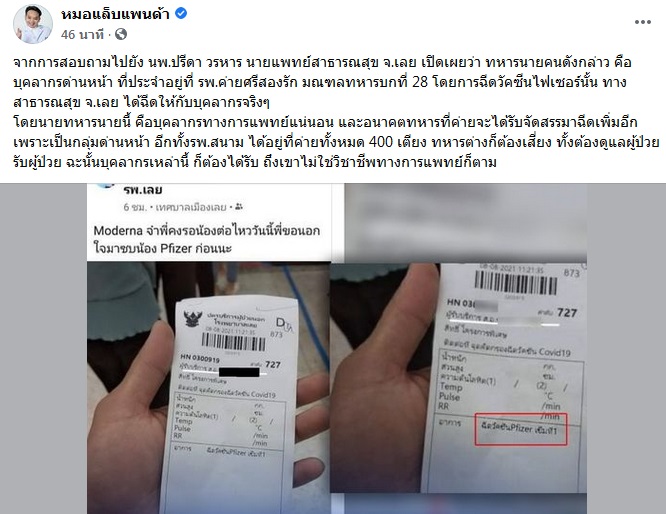Click the barcode on the left slip
Screen dimensions: 666x514
coord(233,342)
